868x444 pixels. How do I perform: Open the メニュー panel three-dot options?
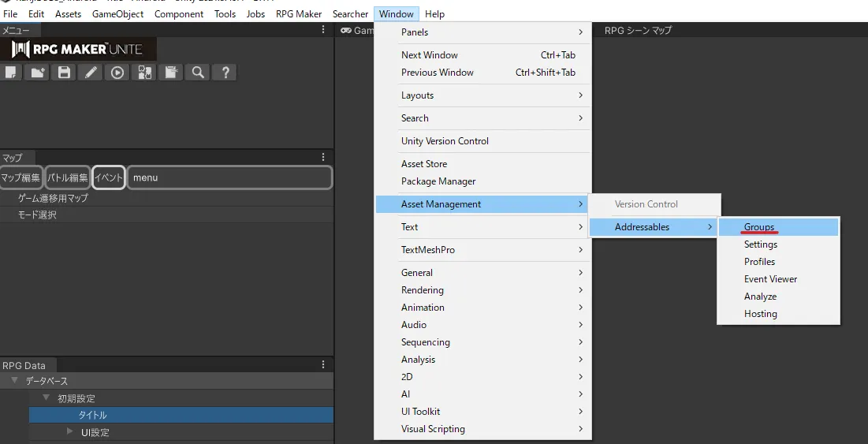[323, 30]
